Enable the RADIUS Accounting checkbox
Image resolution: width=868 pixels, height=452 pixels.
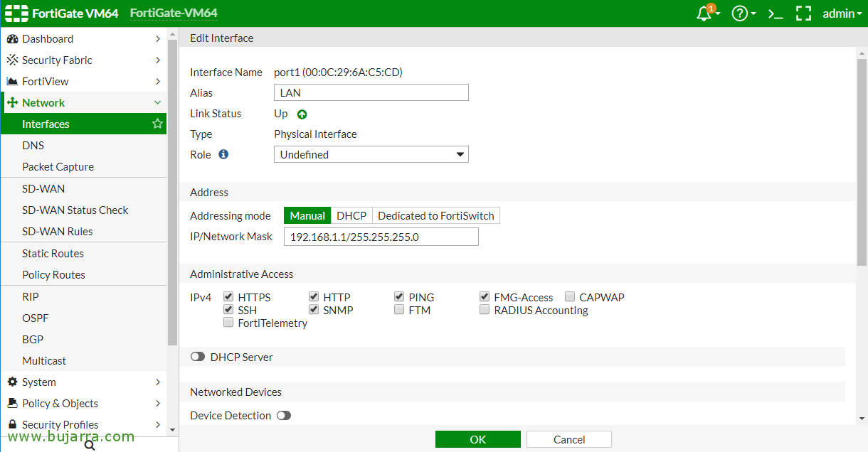coord(485,310)
